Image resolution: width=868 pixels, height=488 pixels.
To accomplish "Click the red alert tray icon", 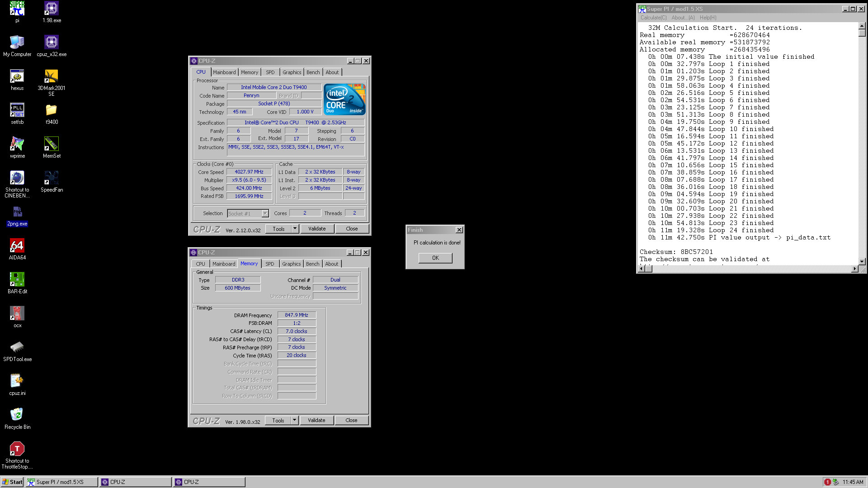I will click(x=827, y=482).
